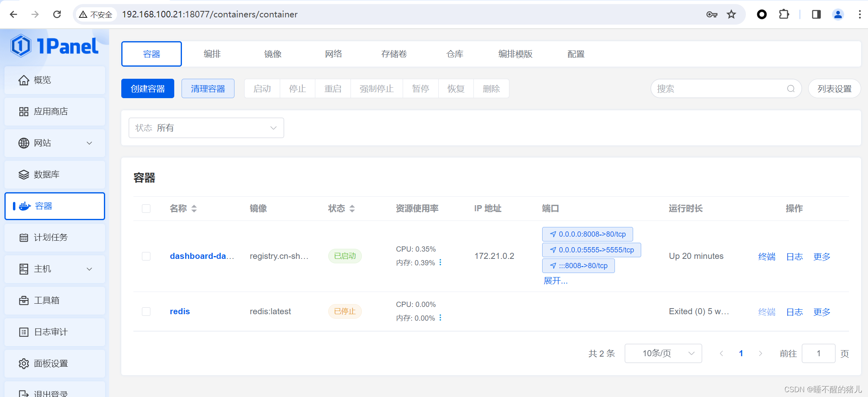This screenshot has height=397, width=868.
Task: Select all containers header checkbox
Action: (146, 208)
